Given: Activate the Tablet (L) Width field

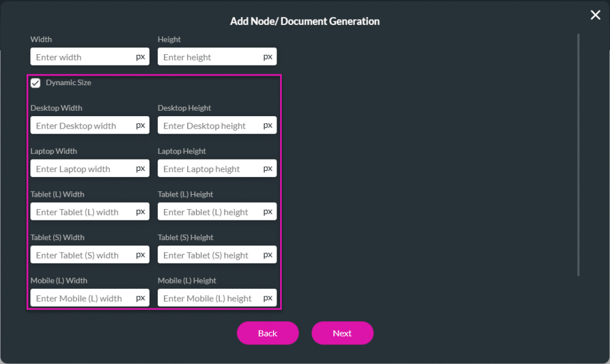Looking at the screenshot, I should pos(82,212).
